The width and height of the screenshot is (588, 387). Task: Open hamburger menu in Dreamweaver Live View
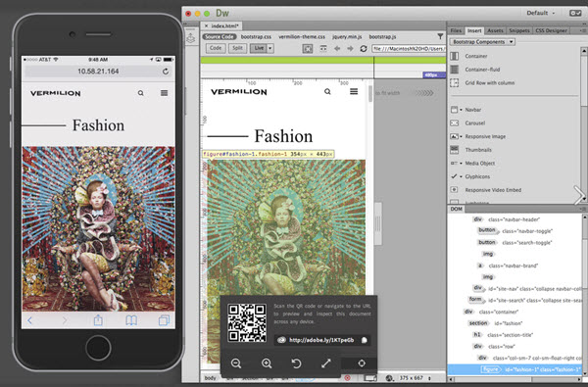354,91
